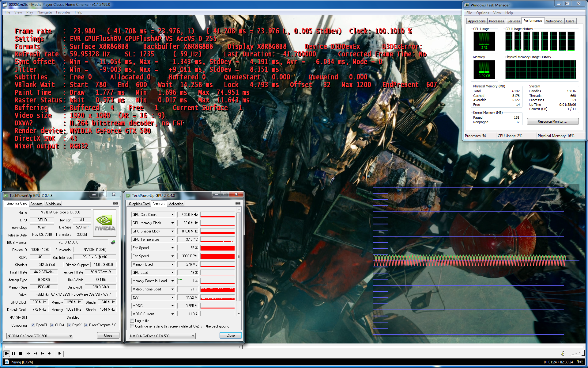
Task: Mute the player volume speaker icon
Action: [x=562, y=353]
